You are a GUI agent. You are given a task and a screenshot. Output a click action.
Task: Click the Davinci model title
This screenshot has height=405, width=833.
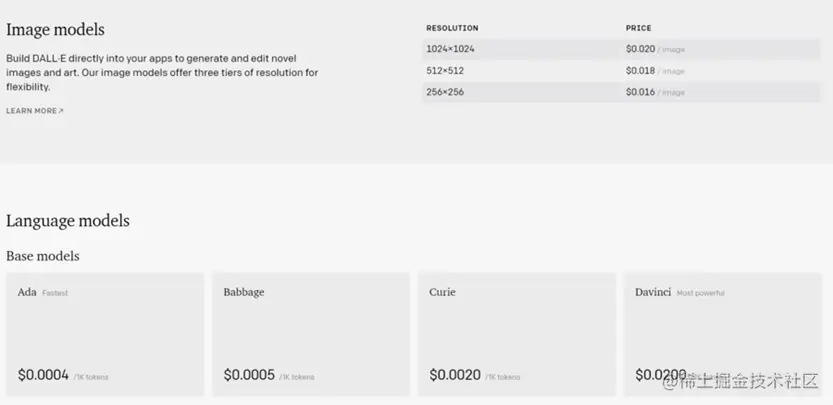pos(653,292)
